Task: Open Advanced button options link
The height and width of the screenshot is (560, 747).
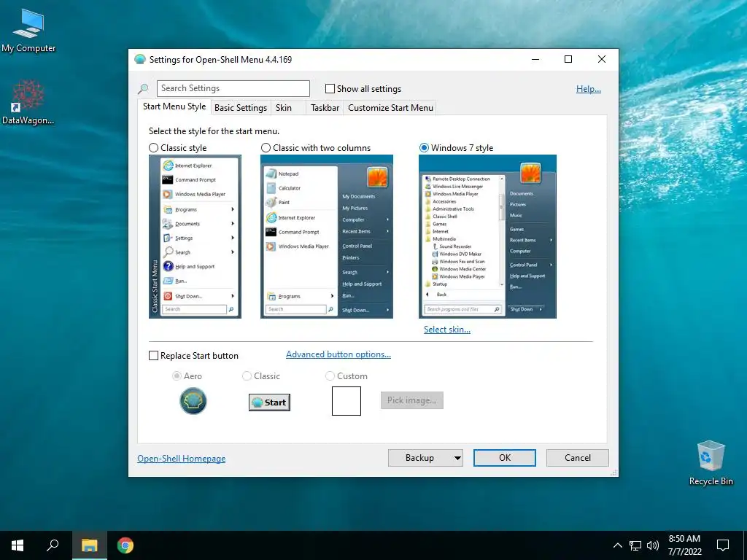Action: click(338, 355)
